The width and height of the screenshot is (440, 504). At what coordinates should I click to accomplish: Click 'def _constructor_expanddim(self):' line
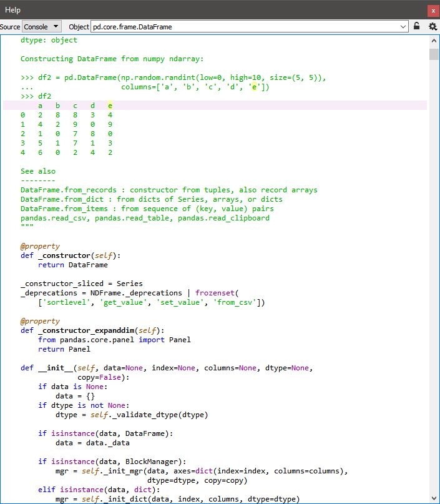point(92,330)
